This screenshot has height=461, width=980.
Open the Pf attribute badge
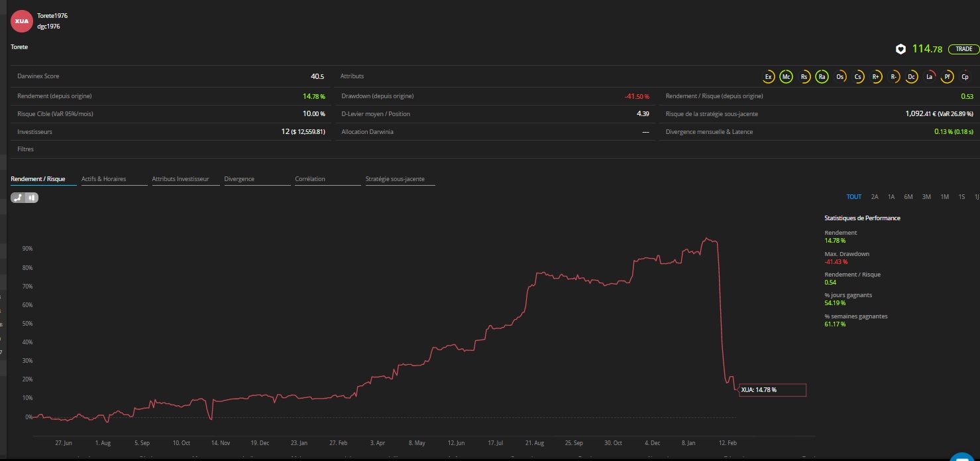(948, 77)
